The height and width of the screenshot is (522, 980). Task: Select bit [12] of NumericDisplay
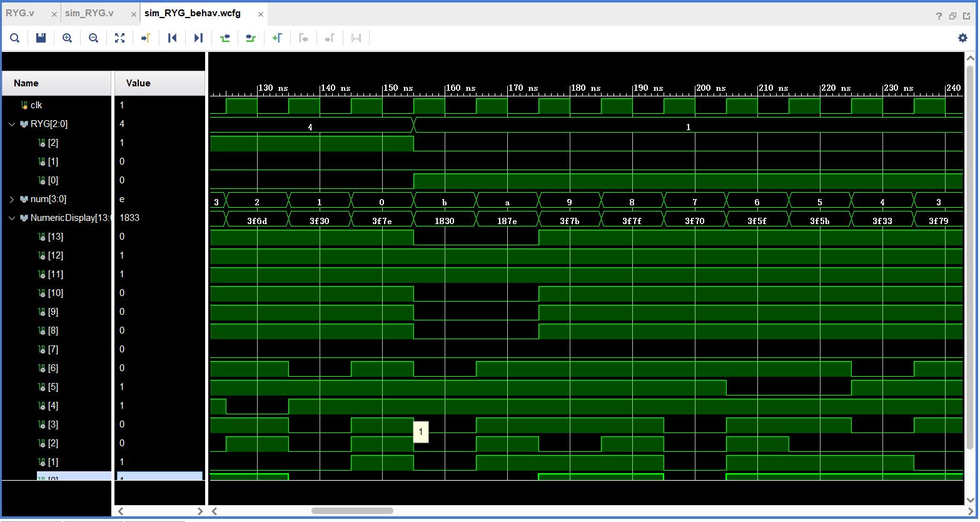pyautogui.click(x=56, y=255)
